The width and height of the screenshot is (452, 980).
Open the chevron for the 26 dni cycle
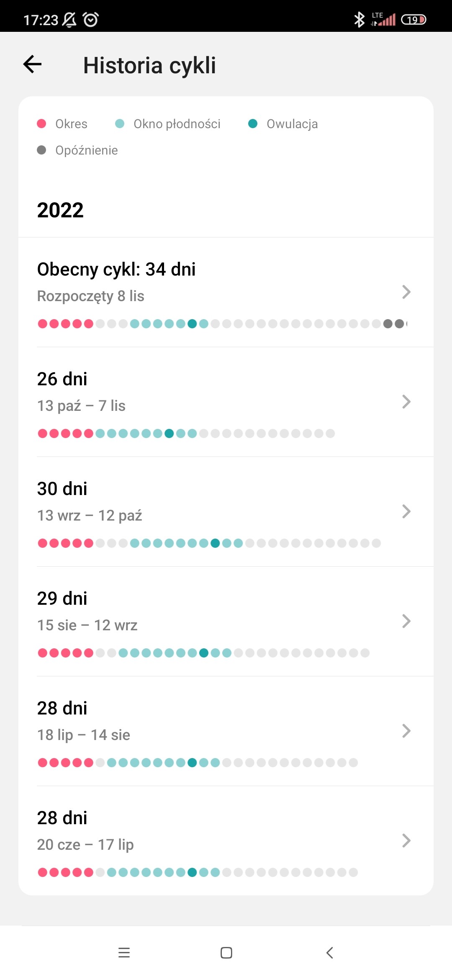(x=406, y=402)
